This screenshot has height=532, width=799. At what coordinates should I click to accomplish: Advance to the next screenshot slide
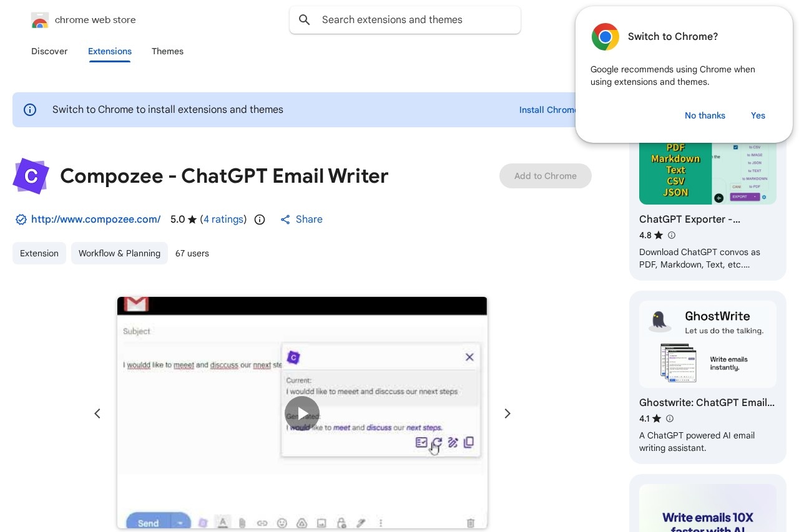pos(507,414)
